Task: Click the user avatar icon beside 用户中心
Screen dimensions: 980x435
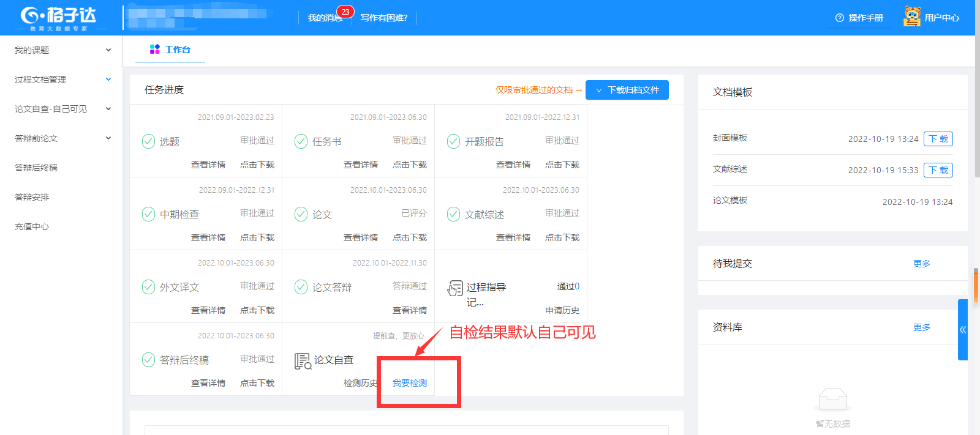Action: point(912,17)
